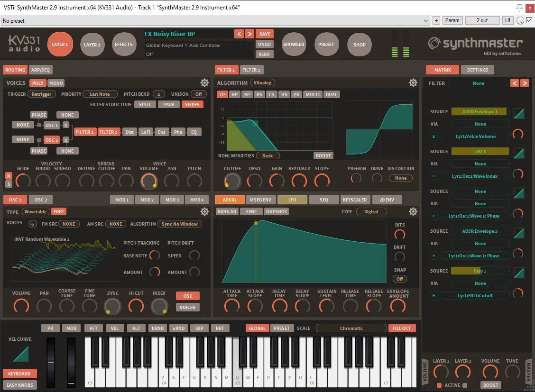Screen dimensions: 535x392
Task: Open the SETTINGS tab in the matrix panel
Action: 478,70
